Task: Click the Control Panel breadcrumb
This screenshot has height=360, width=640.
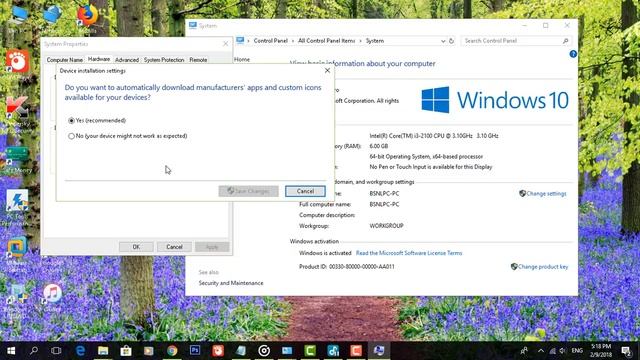Action: coord(271,41)
